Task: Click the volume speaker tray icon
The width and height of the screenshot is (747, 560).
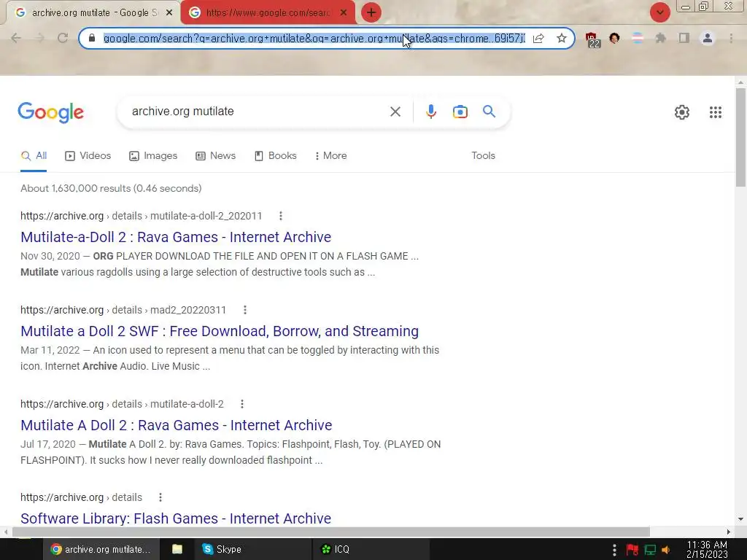Action: tap(666, 550)
